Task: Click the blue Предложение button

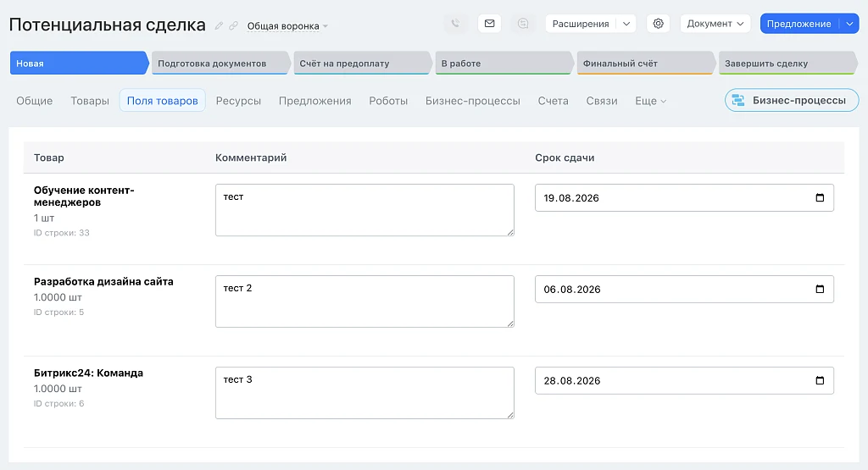Action: tap(798, 24)
